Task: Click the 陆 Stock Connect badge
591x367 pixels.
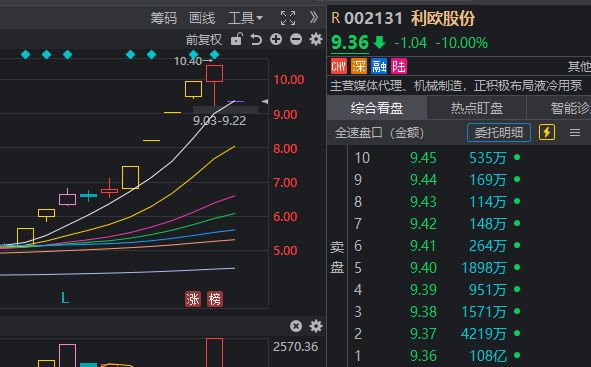Action: tap(399, 67)
